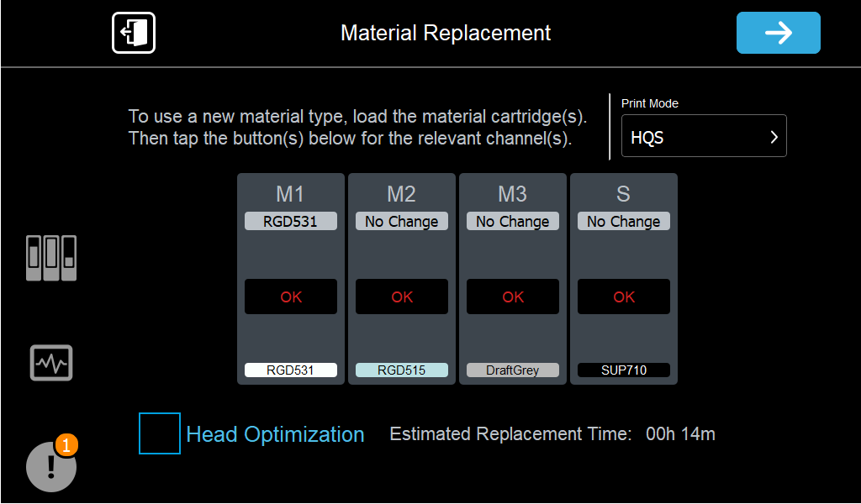
Task: Select the DraftGrey loaded material label
Action: click(x=513, y=370)
